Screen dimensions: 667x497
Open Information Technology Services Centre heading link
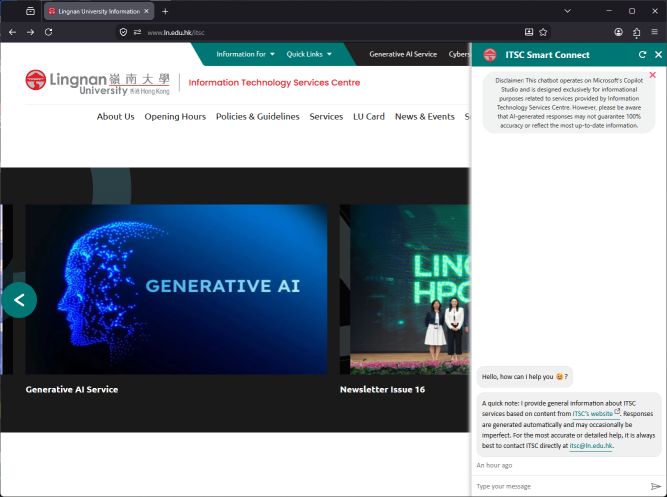point(274,83)
